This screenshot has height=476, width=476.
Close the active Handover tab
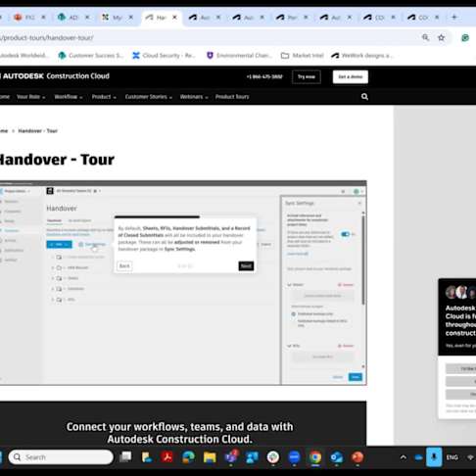(x=174, y=18)
